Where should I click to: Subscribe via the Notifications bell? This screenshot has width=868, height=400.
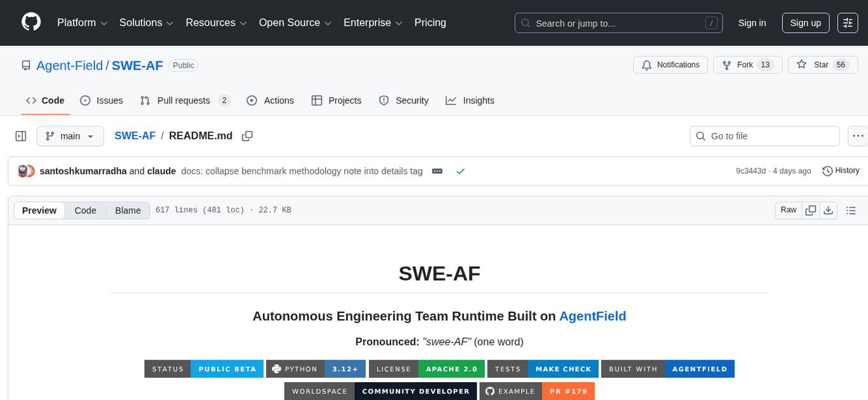(670, 65)
